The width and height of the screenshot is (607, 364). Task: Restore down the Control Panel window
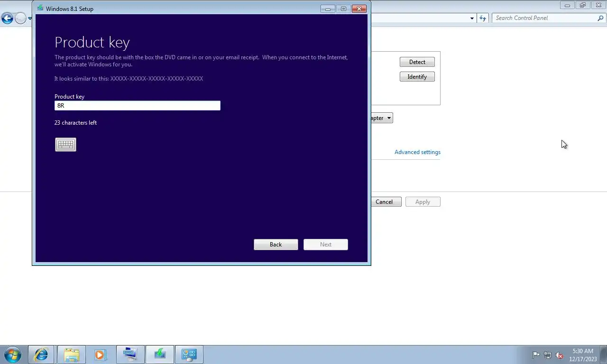point(583,5)
